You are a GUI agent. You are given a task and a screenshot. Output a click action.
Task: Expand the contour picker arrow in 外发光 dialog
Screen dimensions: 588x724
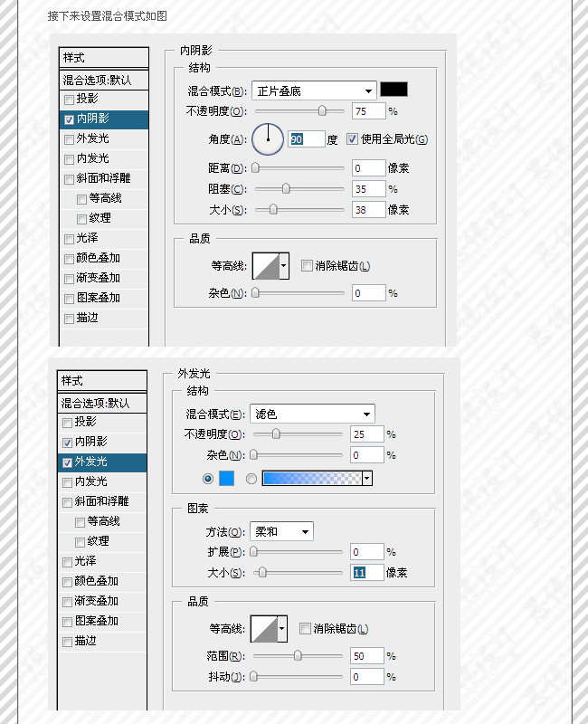[x=282, y=629]
